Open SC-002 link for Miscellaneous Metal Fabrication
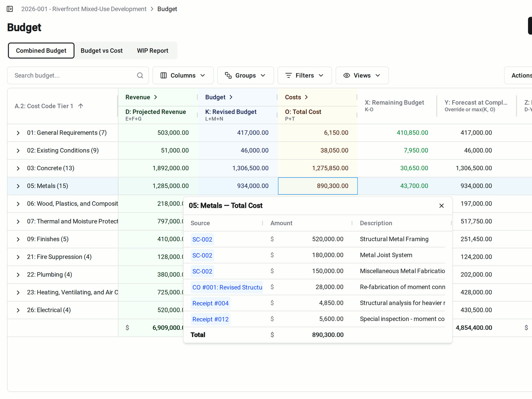Screen dimensions: 532x399 [x=202, y=271]
